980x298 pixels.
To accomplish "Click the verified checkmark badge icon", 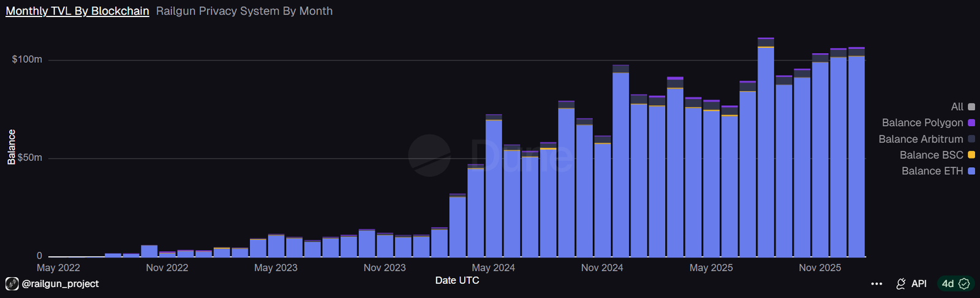I will click(x=964, y=284).
